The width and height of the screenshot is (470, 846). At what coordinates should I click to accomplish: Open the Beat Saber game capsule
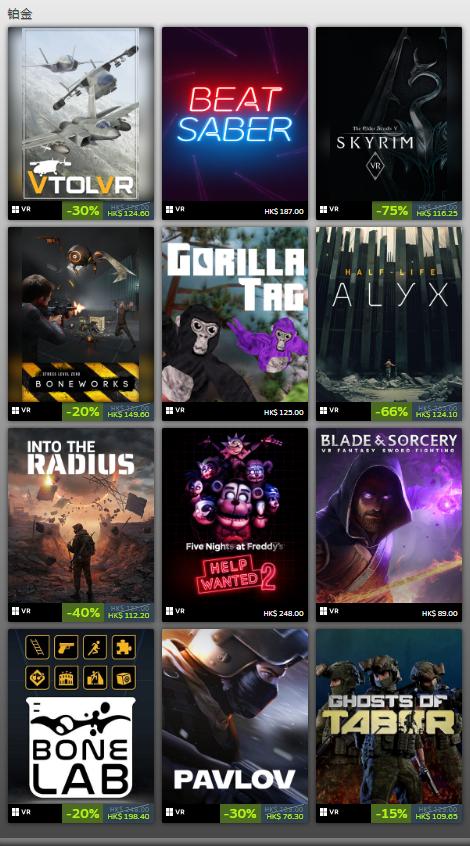click(235, 114)
